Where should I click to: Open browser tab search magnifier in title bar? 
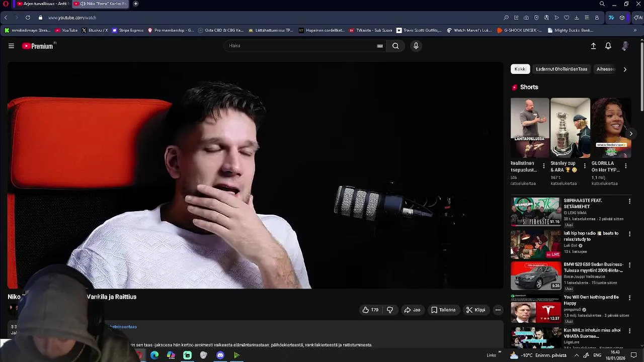602,4
